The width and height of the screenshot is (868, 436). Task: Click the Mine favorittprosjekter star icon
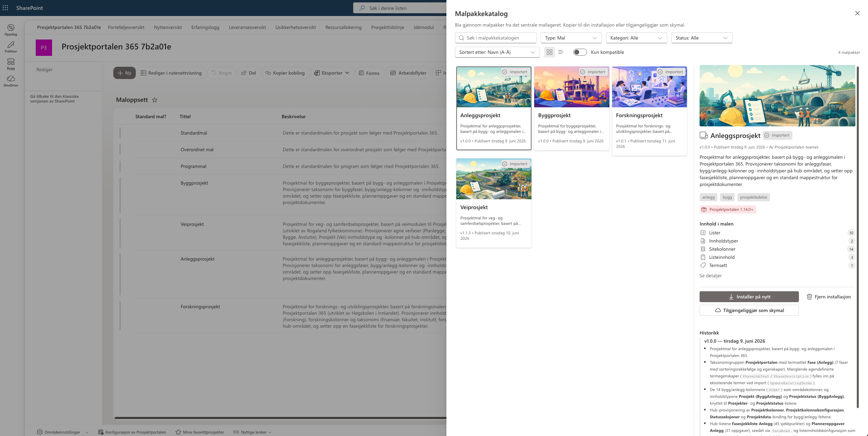click(x=178, y=432)
